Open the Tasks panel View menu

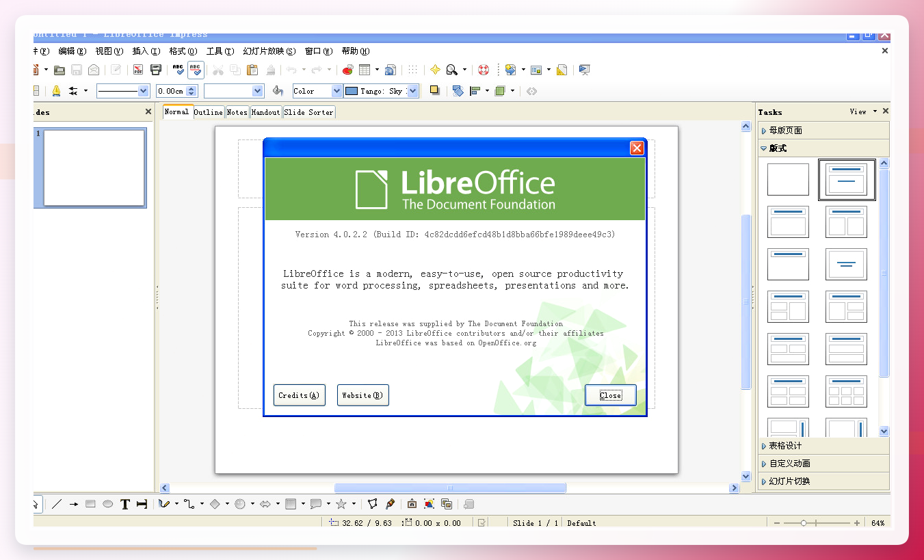coord(863,111)
